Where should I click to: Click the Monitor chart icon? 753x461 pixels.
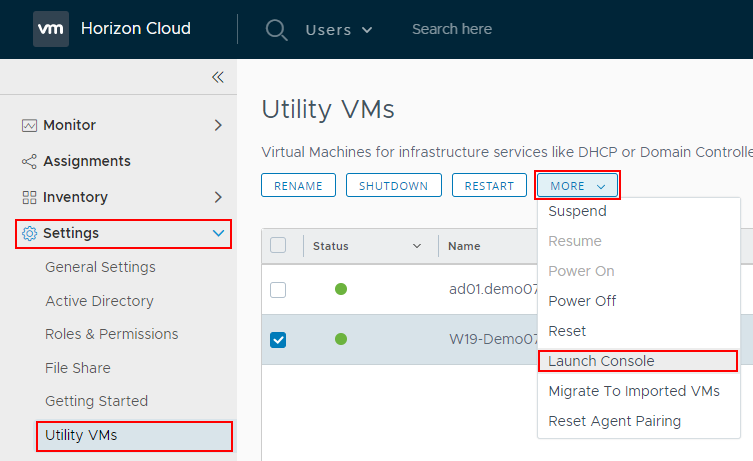pos(29,126)
